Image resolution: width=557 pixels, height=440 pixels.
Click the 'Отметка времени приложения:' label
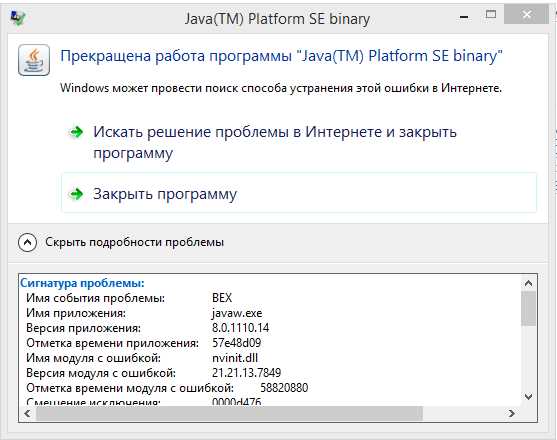pos(113,343)
